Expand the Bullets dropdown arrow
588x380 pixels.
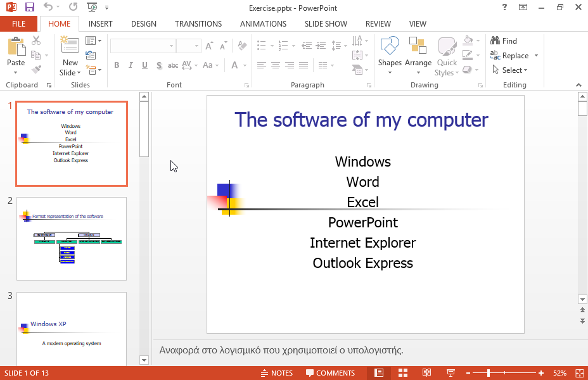pyautogui.click(x=272, y=46)
